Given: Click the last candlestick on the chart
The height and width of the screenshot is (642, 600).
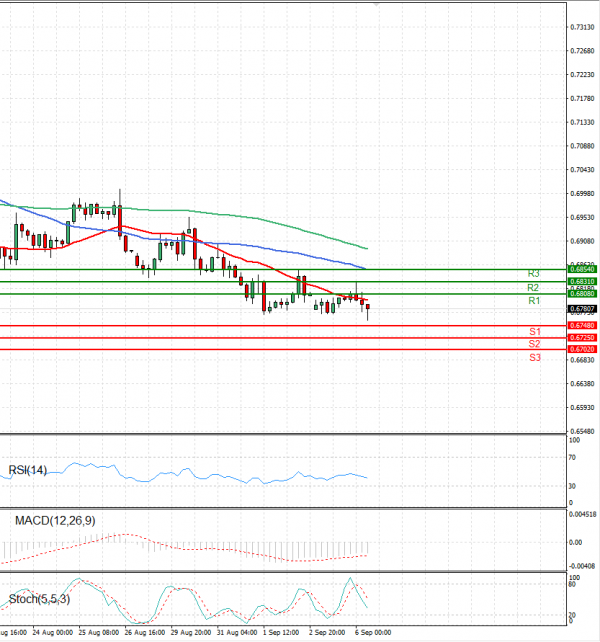Looking at the screenshot, I should [368, 310].
